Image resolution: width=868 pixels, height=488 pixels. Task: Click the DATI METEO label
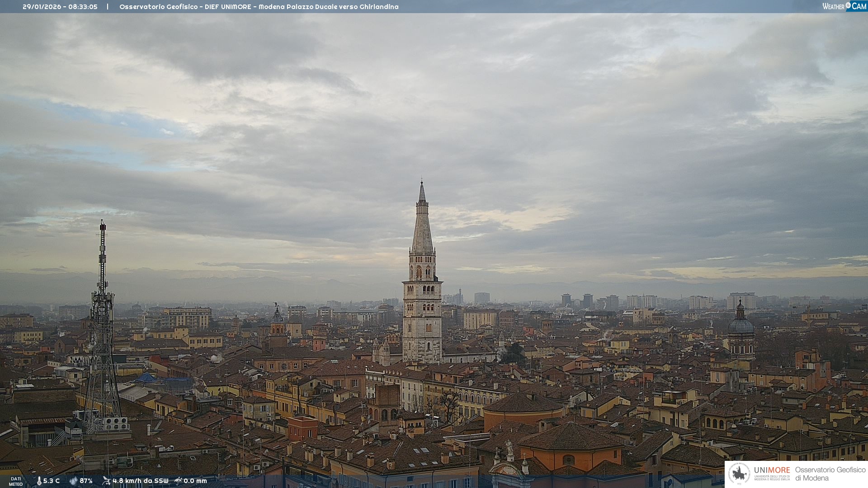16,481
